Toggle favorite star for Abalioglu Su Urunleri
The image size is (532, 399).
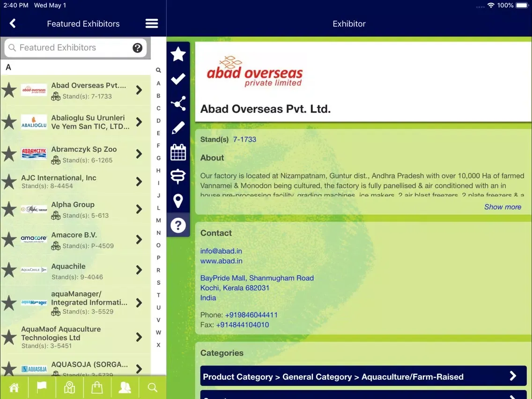[9, 122]
